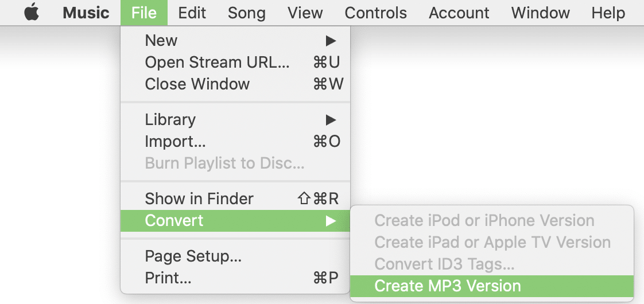Expand the Convert submenu arrow
Screen dimensions: 644x304
[x=330, y=220]
